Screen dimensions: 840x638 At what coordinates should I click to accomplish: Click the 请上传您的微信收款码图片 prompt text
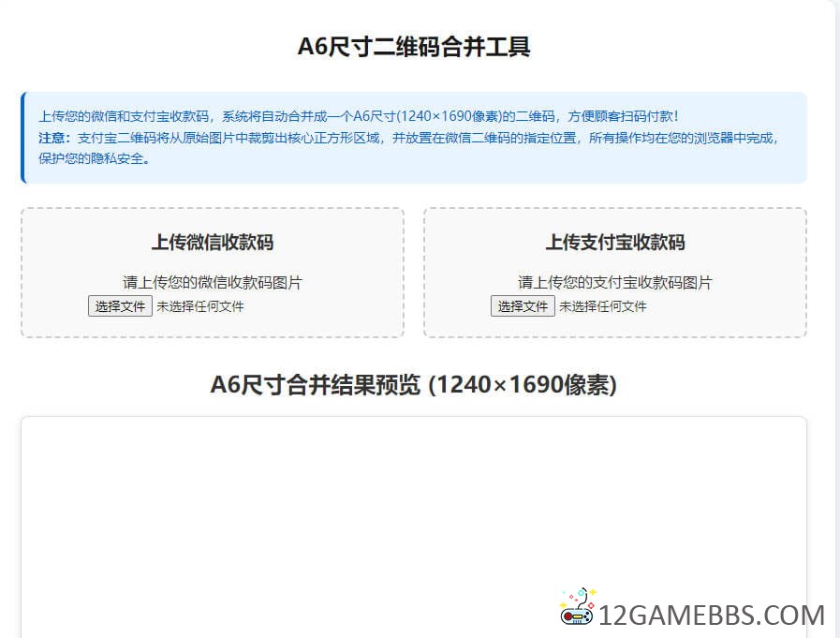pyautogui.click(x=213, y=282)
